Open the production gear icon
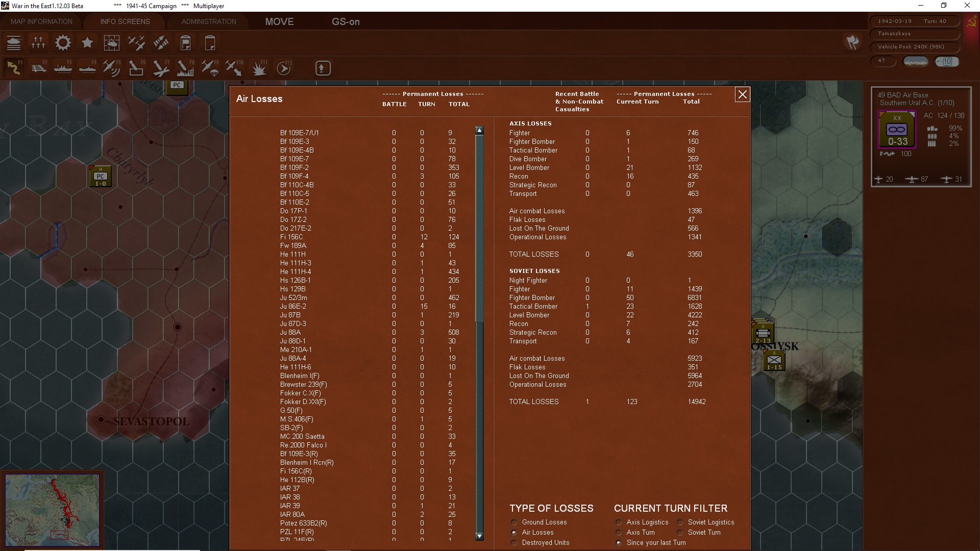Screen dimensions: 980x551 click(x=63, y=43)
